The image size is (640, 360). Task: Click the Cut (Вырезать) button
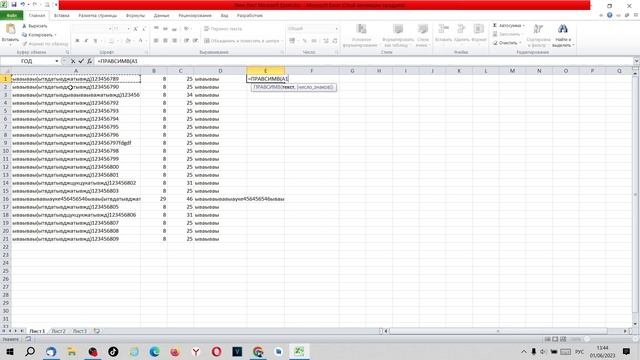35,26
